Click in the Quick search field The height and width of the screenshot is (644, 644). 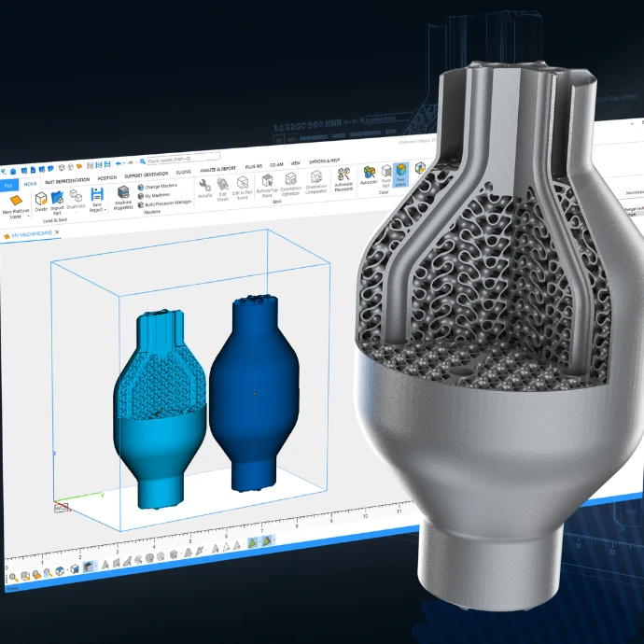(x=183, y=159)
